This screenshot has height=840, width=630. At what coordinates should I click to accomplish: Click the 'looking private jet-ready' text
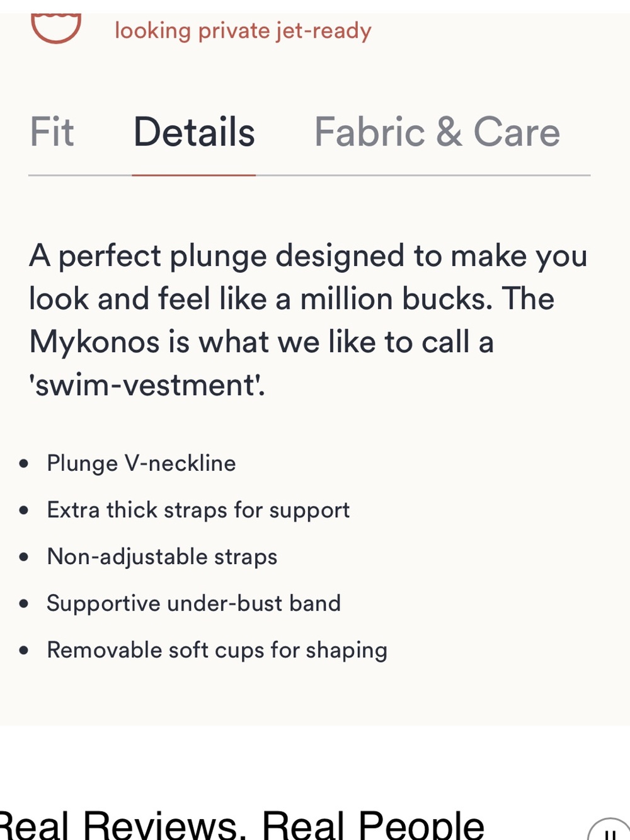point(243,30)
